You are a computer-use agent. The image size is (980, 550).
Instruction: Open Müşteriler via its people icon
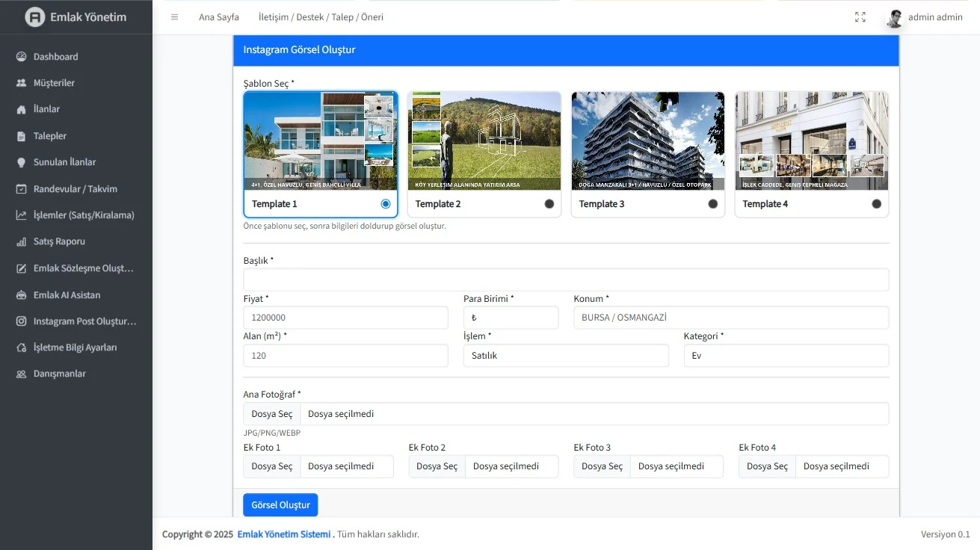point(21,83)
